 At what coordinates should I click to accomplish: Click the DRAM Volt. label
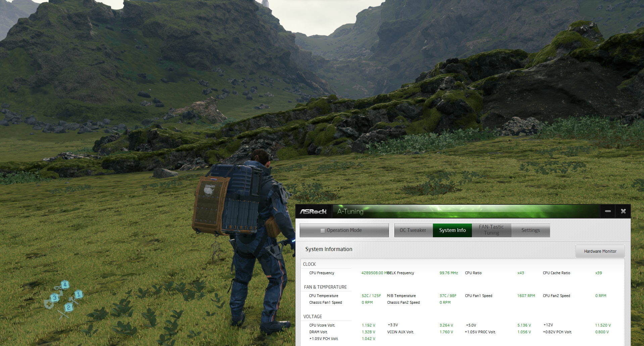click(318, 332)
